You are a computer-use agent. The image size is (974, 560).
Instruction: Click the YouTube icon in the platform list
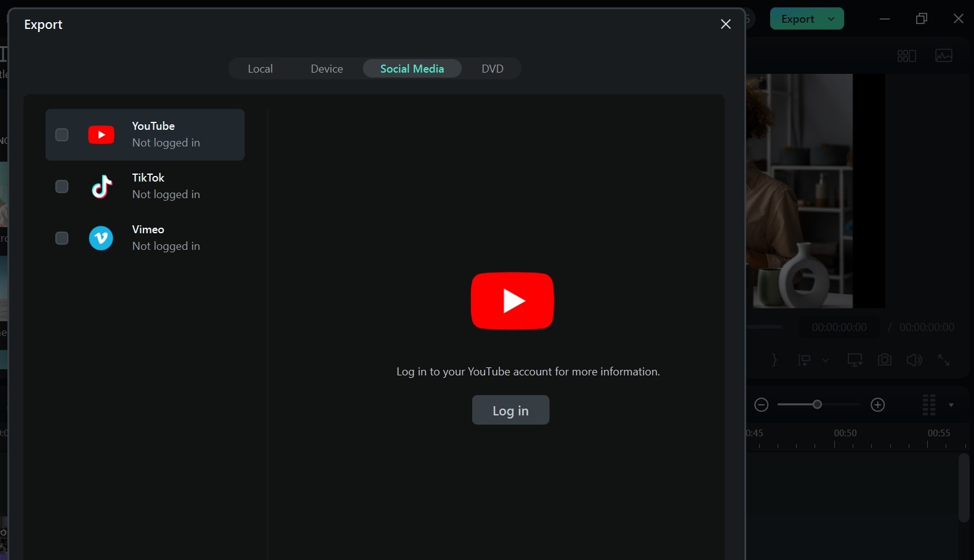101,135
